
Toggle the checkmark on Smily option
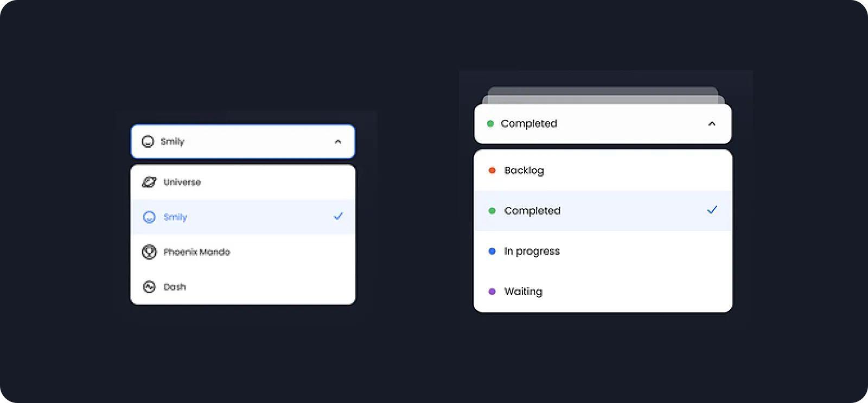point(338,216)
